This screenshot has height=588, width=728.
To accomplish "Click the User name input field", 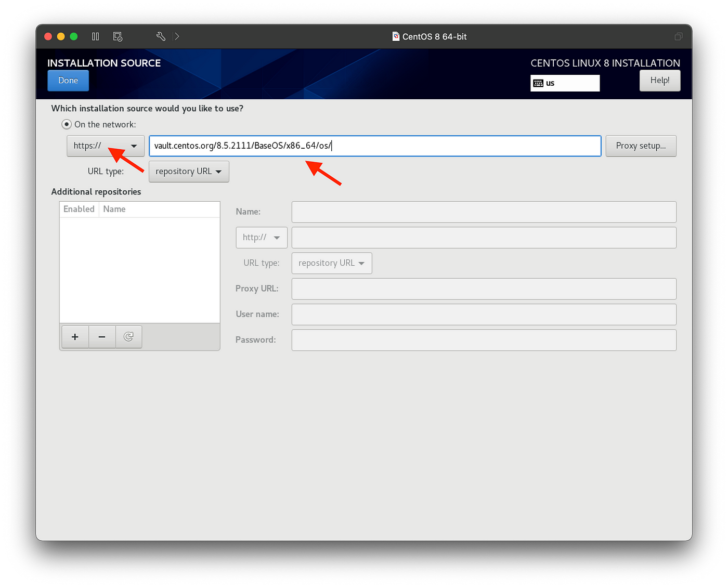I will (484, 315).
